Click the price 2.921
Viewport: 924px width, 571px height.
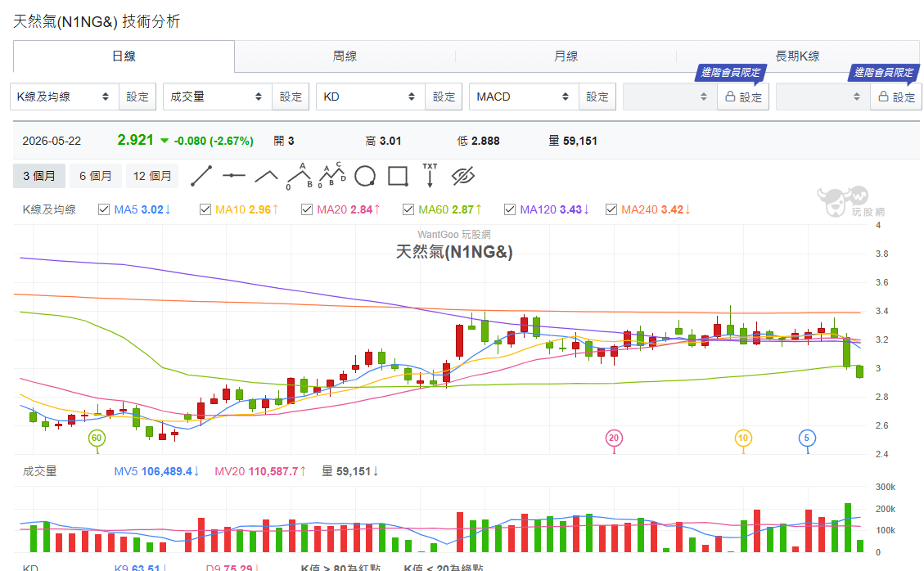[x=136, y=140]
